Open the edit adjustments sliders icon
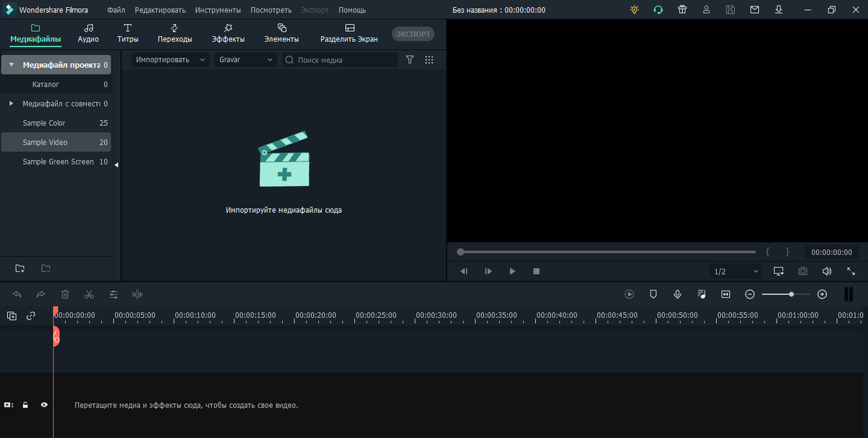 point(114,295)
